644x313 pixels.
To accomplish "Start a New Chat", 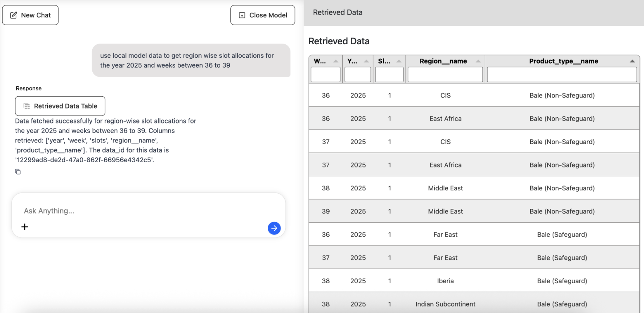I will coord(31,15).
